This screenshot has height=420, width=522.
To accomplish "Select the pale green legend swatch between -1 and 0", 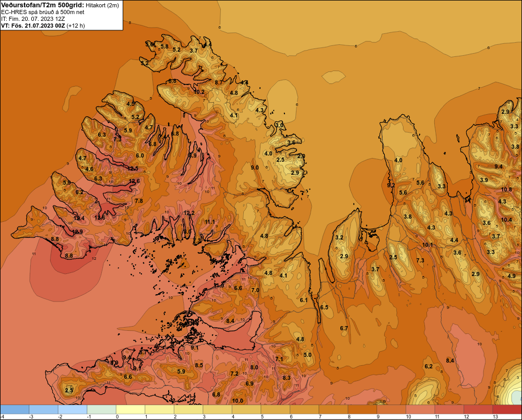I will click(x=102, y=410).
